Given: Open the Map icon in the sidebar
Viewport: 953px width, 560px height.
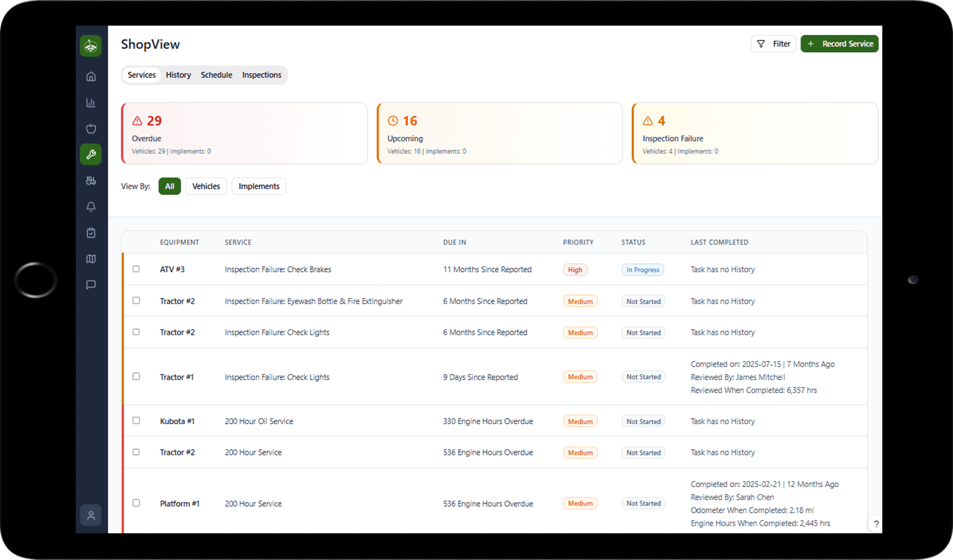Looking at the screenshot, I should click(91, 258).
